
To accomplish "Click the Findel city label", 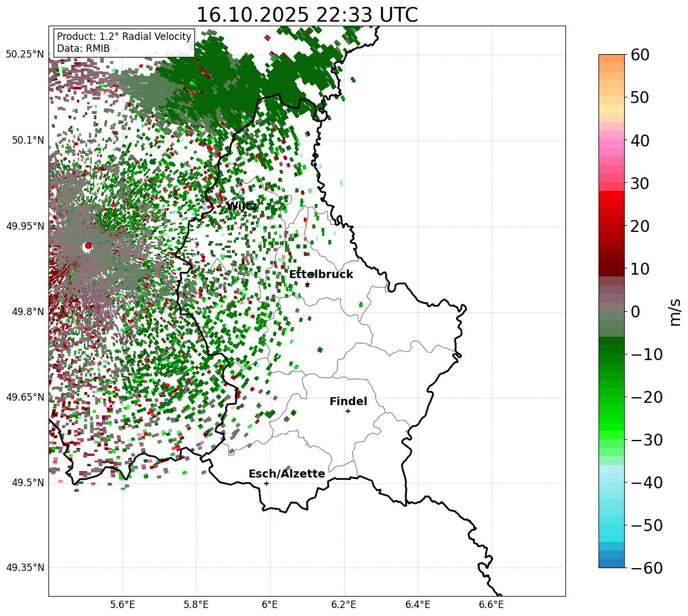I will (x=348, y=401).
